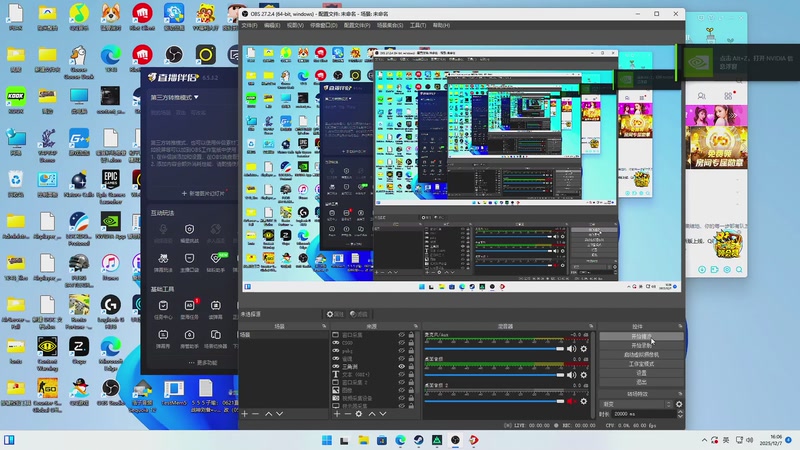The image size is (800, 450).
Task: Add a new scene with the plus icon
Action: pos(244,414)
